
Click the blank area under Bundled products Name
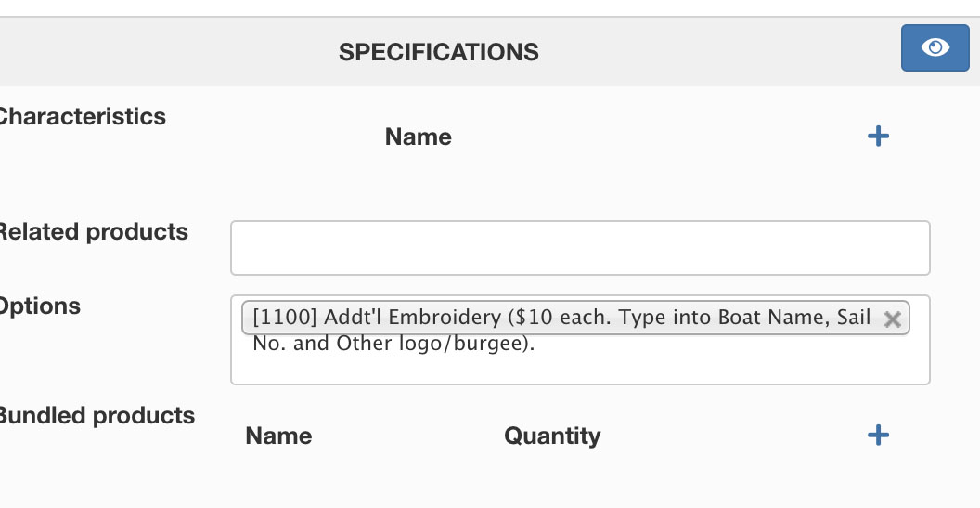[278, 478]
